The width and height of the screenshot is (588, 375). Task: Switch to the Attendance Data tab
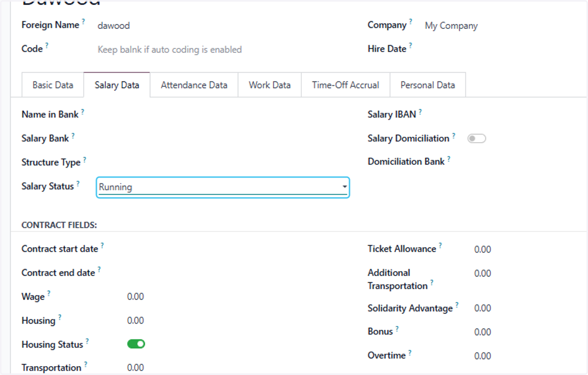click(x=194, y=85)
